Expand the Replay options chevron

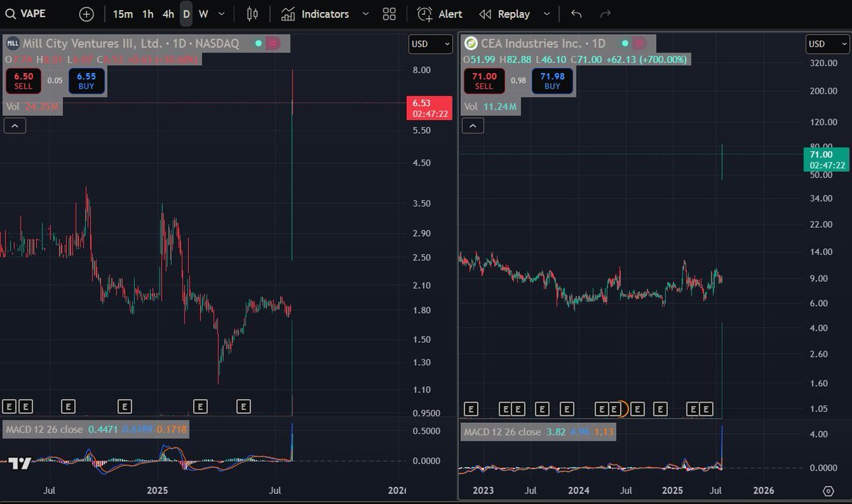tap(546, 14)
